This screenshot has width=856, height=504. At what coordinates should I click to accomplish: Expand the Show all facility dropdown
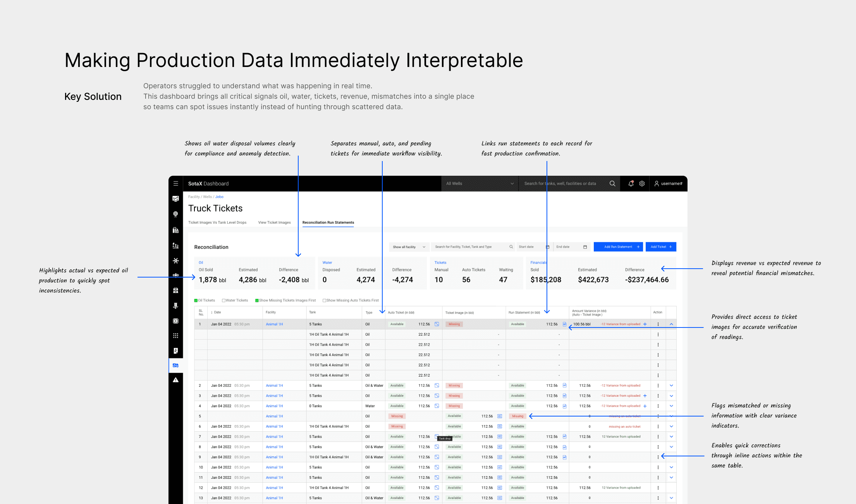coord(409,247)
